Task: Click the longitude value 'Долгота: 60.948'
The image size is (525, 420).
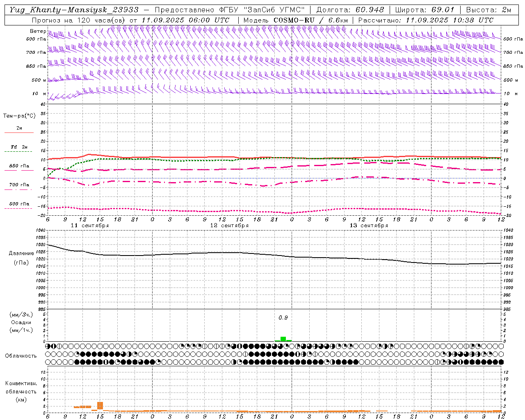Action: coord(350,10)
